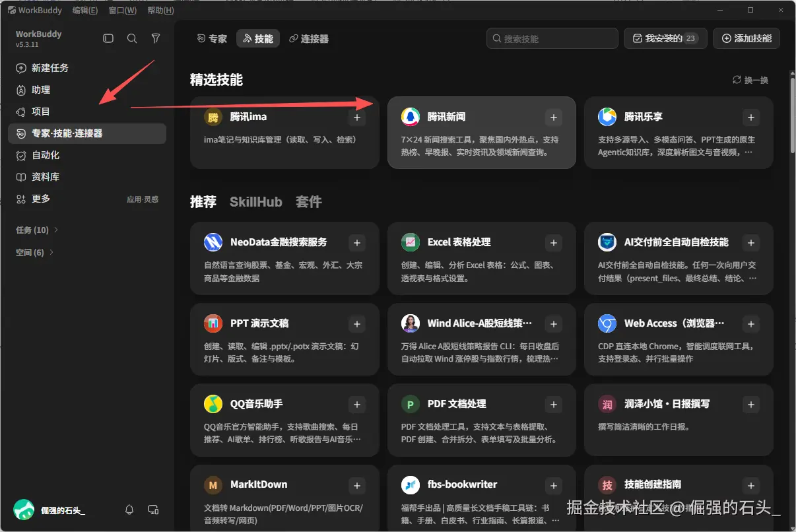Open 我安装的 installed skills list
Image resolution: width=796 pixels, height=532 pixels.
665,38
